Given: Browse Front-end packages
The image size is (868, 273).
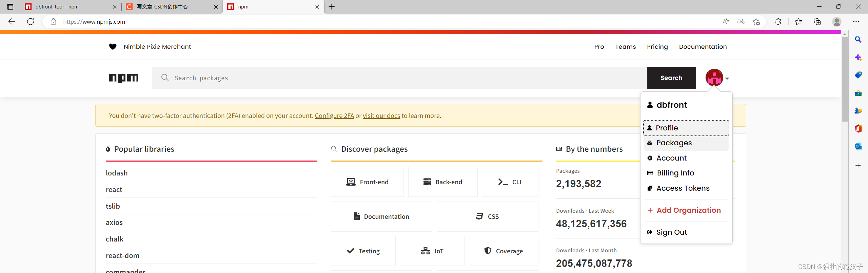Looking at the screenshot, I should pyautogui.click(x=367, y=182).
